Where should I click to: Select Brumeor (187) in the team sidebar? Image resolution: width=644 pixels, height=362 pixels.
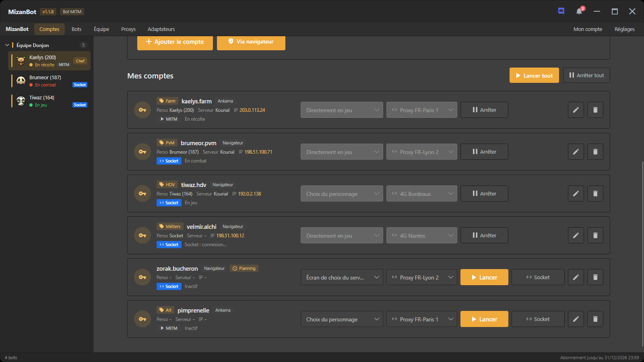click(49, 81)
